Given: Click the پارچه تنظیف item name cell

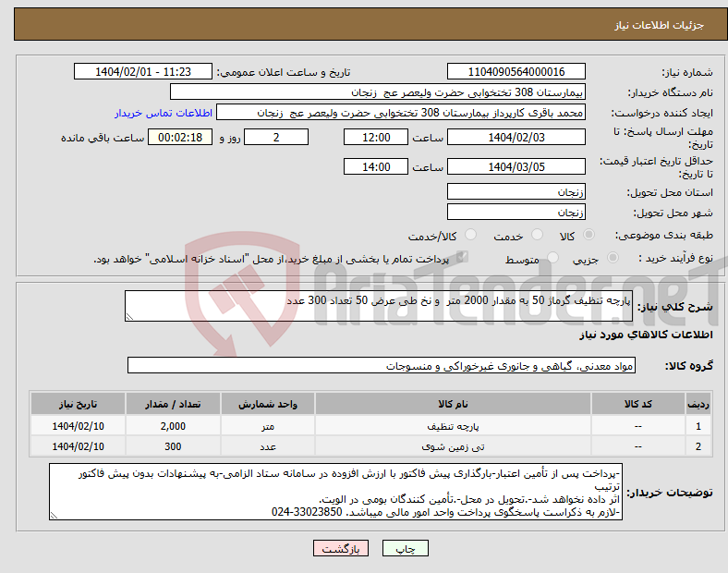Looking at the screenshot, I should pyautogui.click(x=453, y=426).
